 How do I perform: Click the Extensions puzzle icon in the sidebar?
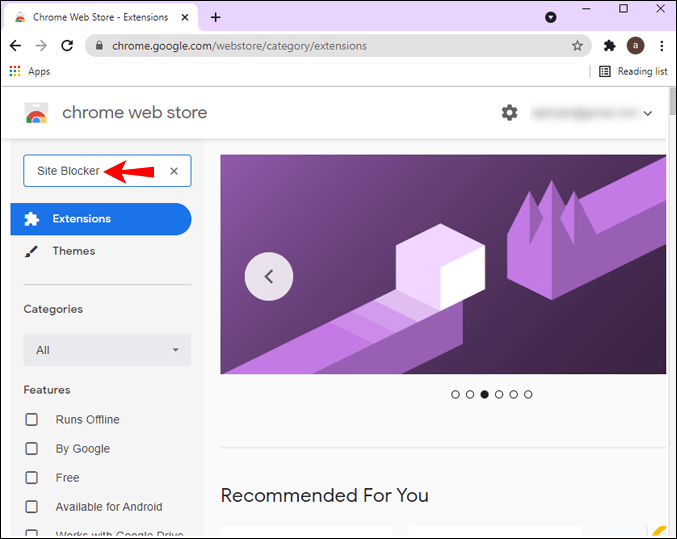(x=32, y=219)
